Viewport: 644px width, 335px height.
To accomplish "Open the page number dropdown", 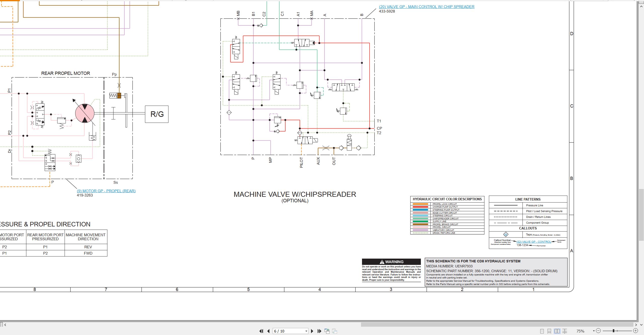I will point(306,331).
